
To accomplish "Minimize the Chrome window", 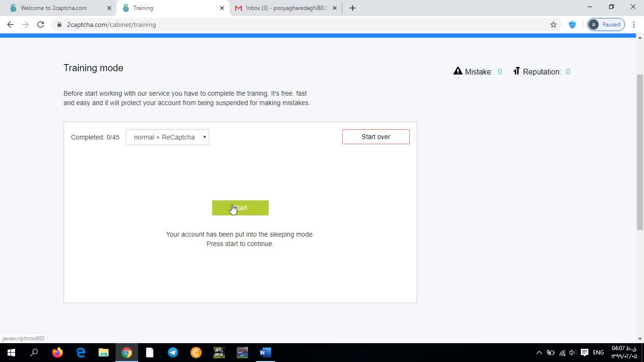I will pyautogui.click(x=590, y=7).
